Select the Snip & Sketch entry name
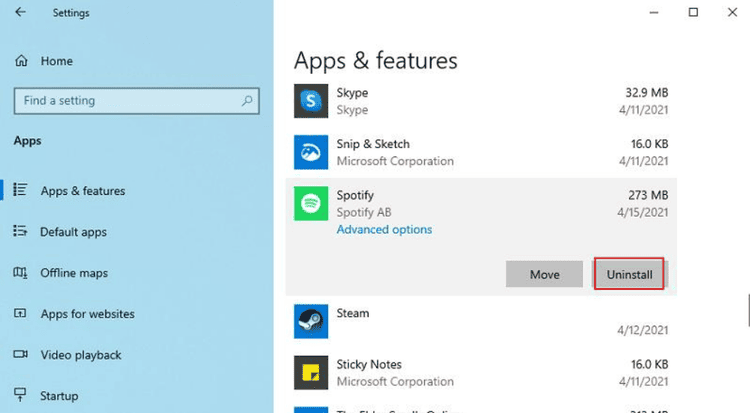Viewport: 750px width, 413px height. click(x=373, y=144)
